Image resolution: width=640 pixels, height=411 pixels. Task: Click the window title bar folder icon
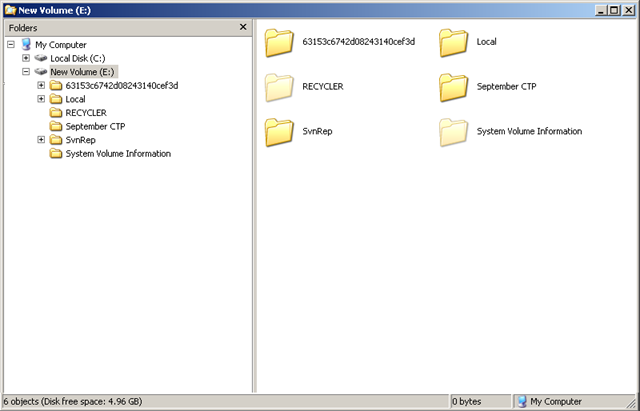point(11,10)
